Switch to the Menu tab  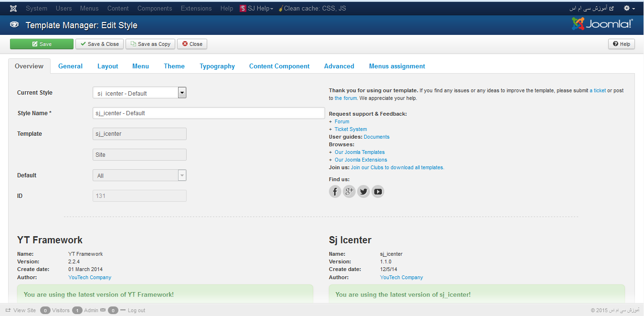[x=141, y=66]
